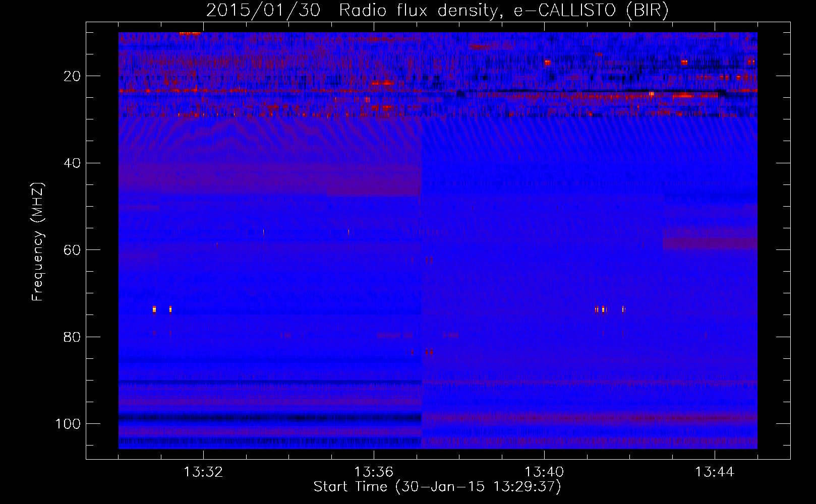This screenshot has width=816, height=504.
Task: Click the plot title '2015/01/30 Radio flux density, e-CALLISTO (BIR)'
Action: tap(437, 11)
